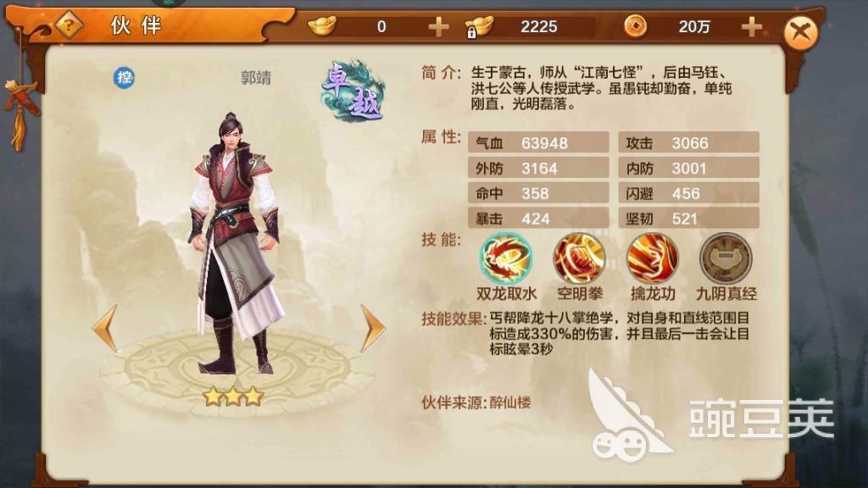This screenshot has height=488, width=868.
Task: Add copper coins with the plus button
Action: 751,26
